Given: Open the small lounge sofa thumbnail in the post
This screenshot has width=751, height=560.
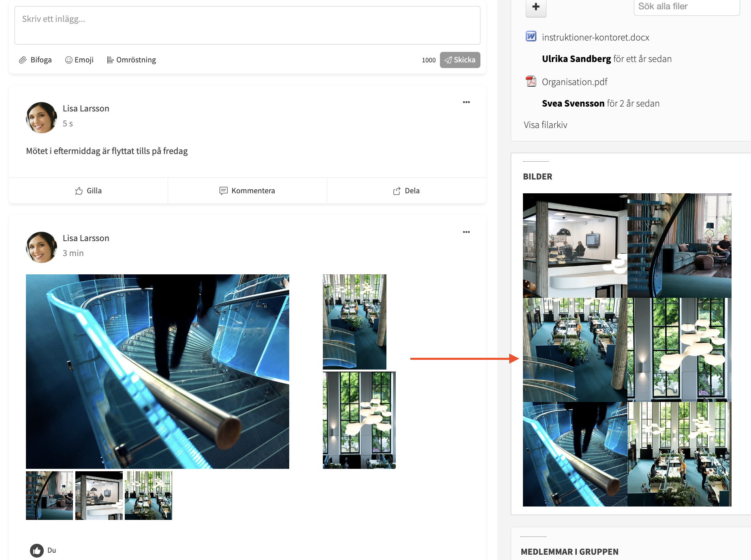Looking at the screenshot, I should [49, 496].
